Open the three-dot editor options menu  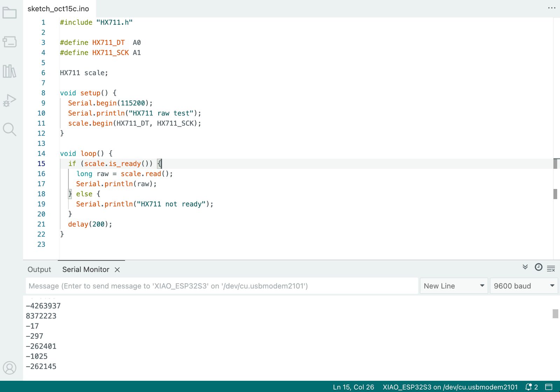(x=552, y=8)
